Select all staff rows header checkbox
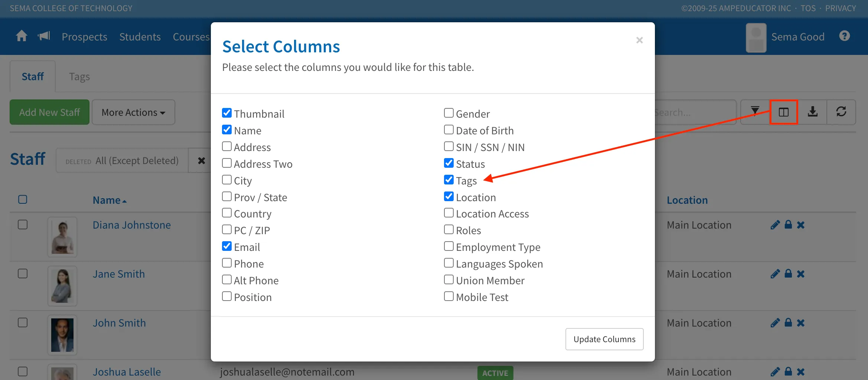 click(23, 200)
